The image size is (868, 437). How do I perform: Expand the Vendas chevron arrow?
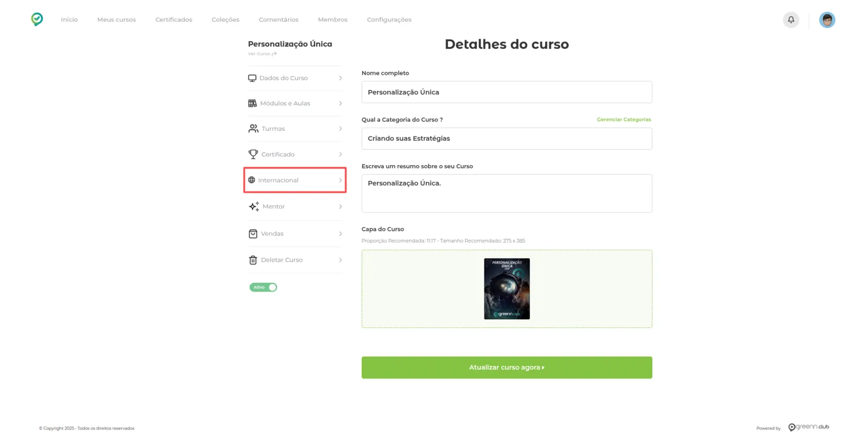tap(340, 233)
